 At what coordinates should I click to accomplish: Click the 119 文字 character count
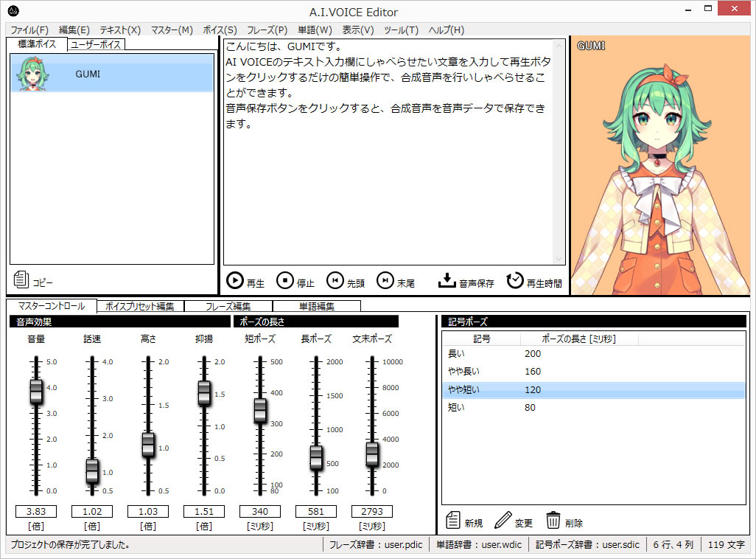click(726, 544)
